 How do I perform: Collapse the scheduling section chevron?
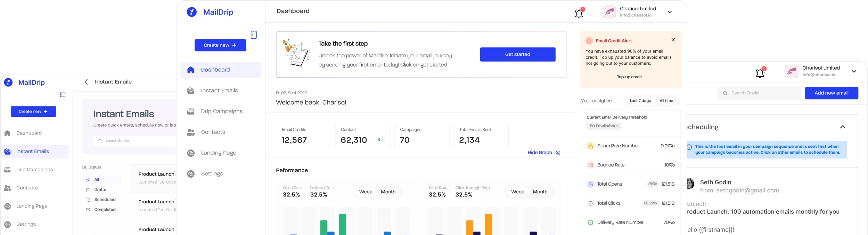(842, 127)
